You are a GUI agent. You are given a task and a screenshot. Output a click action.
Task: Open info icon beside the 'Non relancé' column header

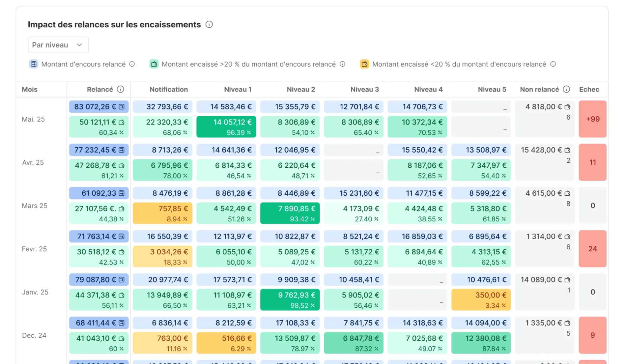click(x=567, y=89)
